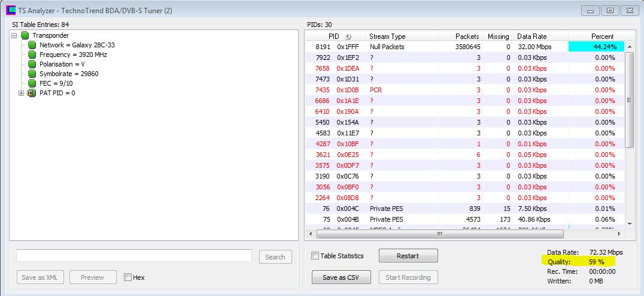This screenshot has width=644, height=296.
Task: Sort by the PID column header
Action: click(x=333, y=37)
